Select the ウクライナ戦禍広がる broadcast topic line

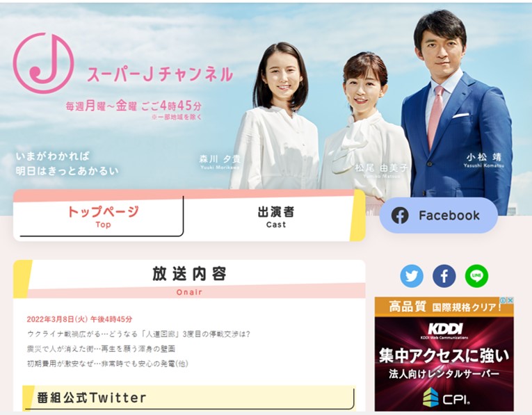click(138, 334)
